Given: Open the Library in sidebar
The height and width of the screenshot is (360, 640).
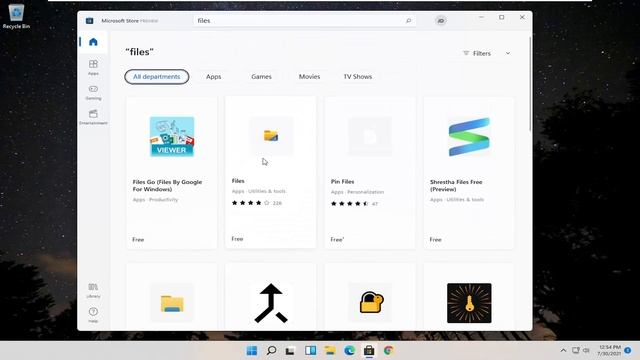Looking at the screenshot, I should tap(93, 290).
